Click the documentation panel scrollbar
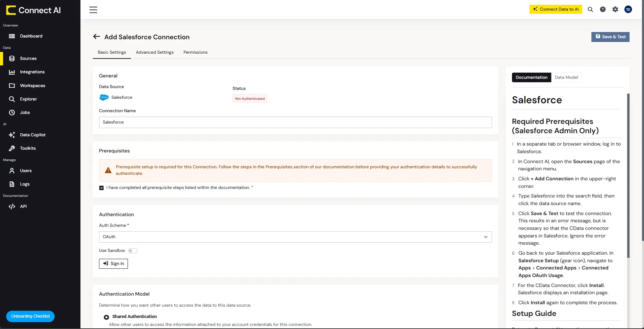The width and height of the screenshot is (644, 329). point(628,176)
